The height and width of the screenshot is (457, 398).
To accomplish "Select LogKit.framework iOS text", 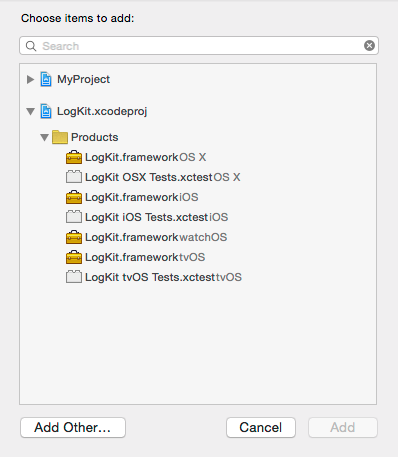I will [142, 197].
